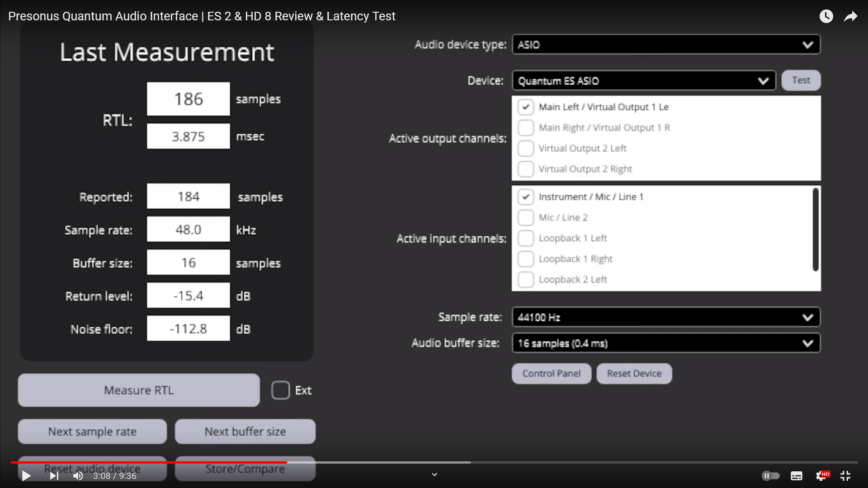Skip to next video icon

coord(54,476)
